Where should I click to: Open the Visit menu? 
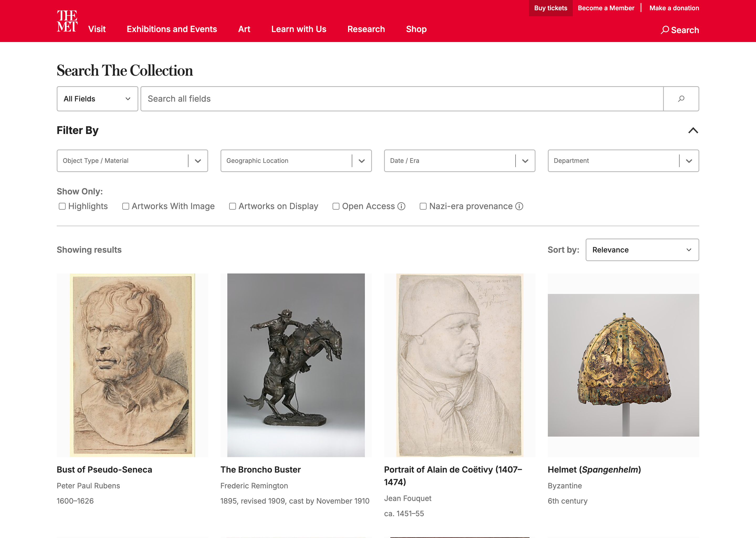97,29
